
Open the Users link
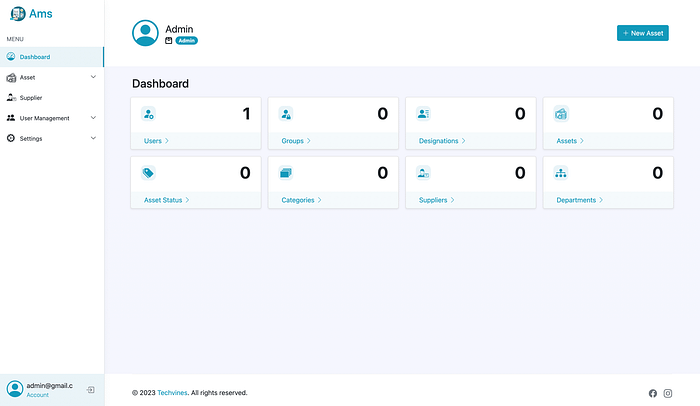[156, 141]
